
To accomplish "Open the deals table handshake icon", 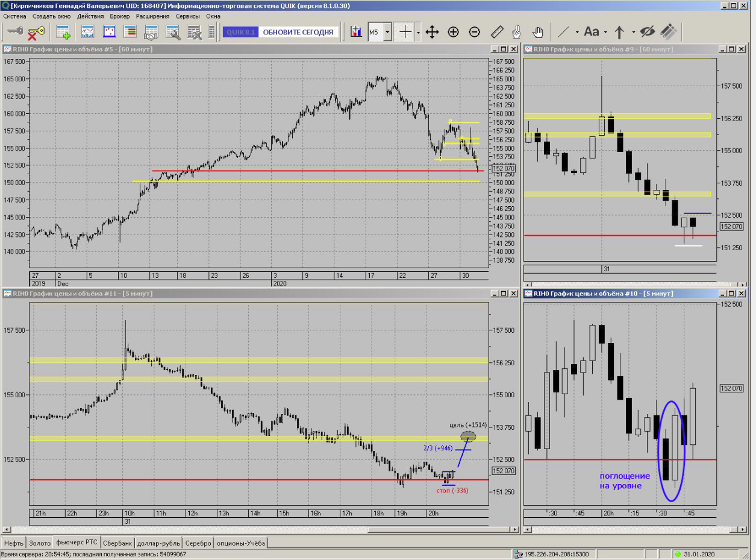I will tap(151, 32).
